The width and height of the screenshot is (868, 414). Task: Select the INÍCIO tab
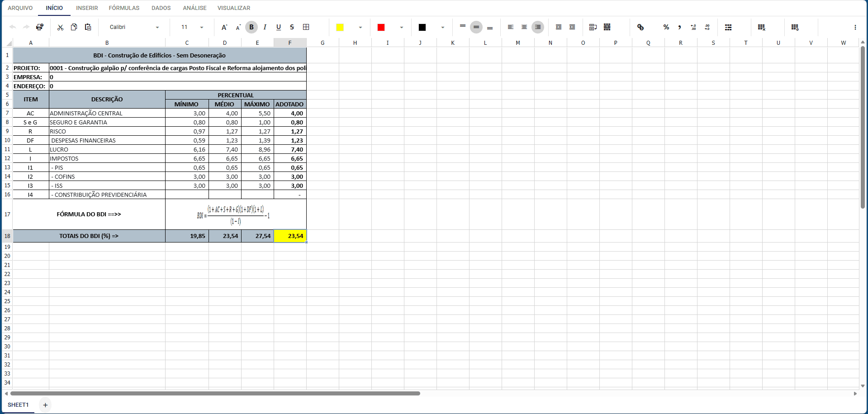point(54,8)
